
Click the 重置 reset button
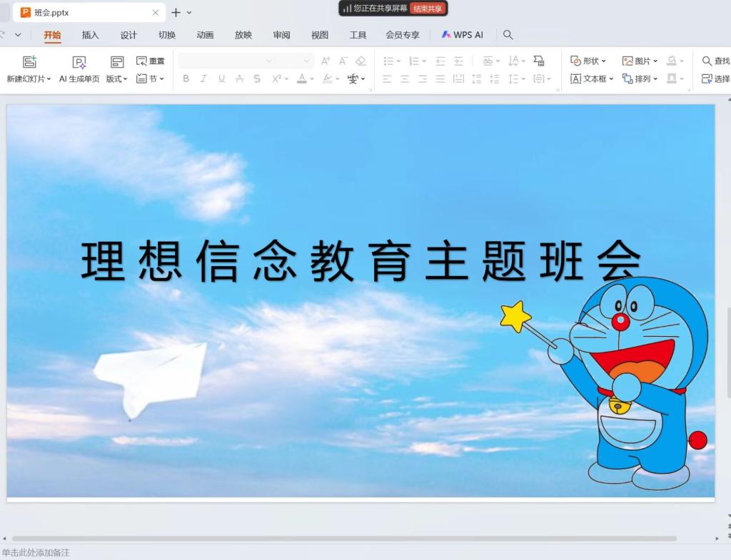point(150,61)
